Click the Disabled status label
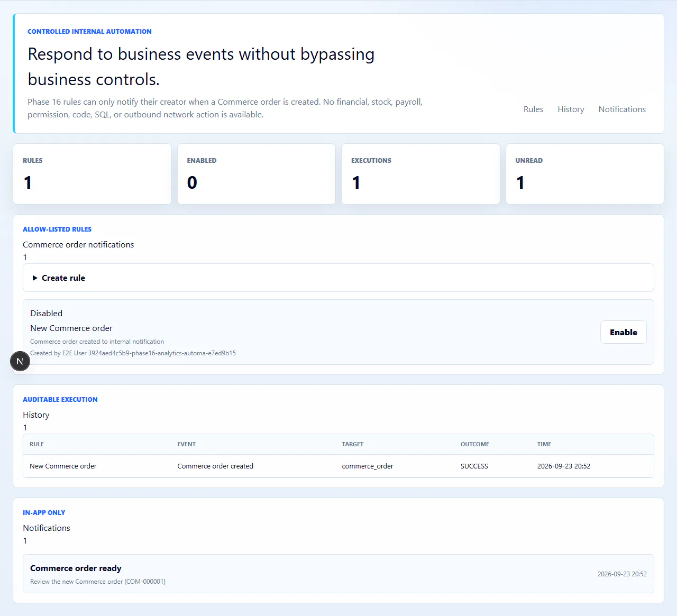 pyautogui.click(x=46, y=314)
